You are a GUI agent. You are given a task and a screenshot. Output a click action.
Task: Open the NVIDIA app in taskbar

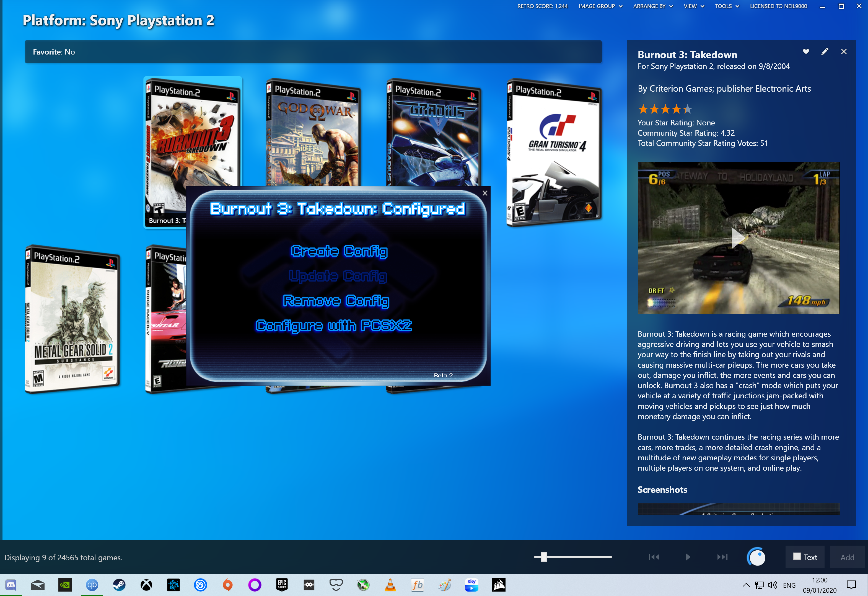(65, 585)
